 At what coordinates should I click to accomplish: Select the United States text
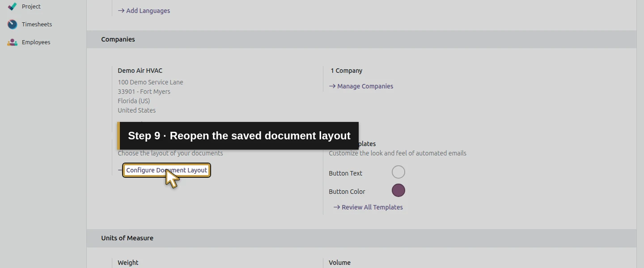coord(137,110)
